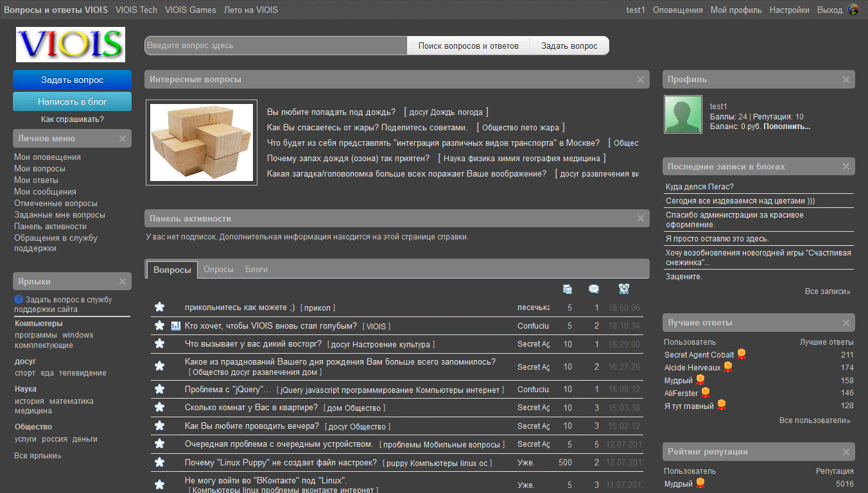868x493 pixels.
Task: Click the test1 profile avatar
Action: tap(683, 114)
